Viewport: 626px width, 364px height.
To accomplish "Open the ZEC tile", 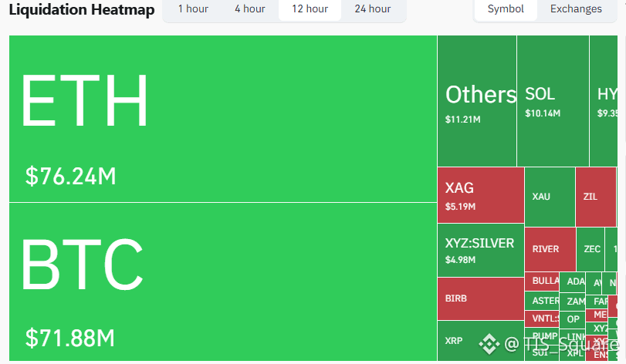I will (592, 249).
